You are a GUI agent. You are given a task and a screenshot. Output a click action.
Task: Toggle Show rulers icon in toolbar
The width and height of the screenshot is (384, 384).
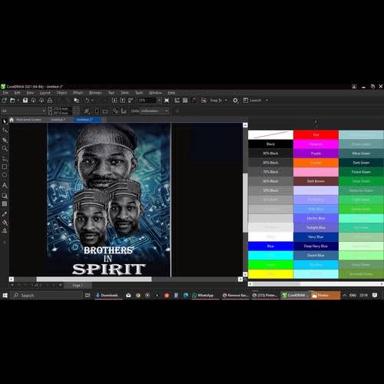coord(177,100)
